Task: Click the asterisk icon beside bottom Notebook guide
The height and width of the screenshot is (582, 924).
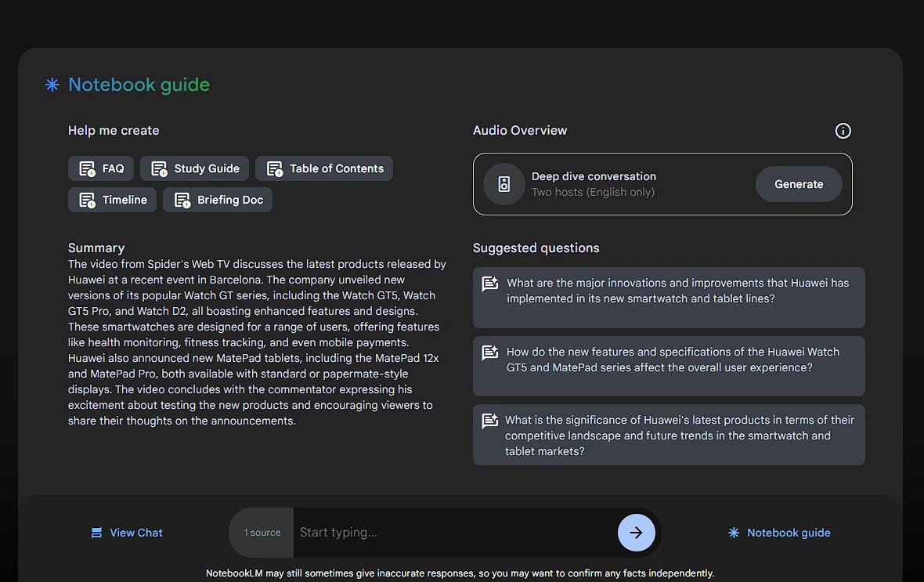Action: 734,533
